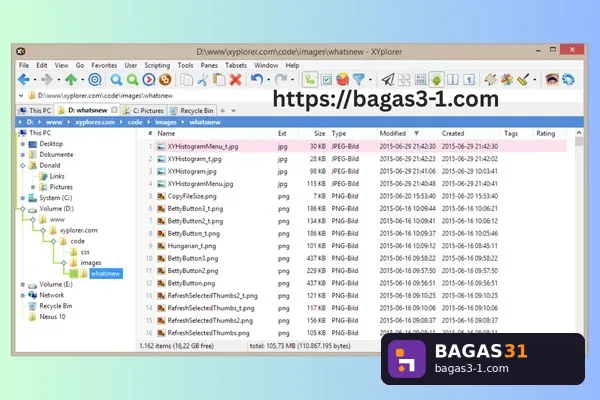Select file CopyFileSize.png
Screen dimensions: 600x400
[x=192, y=196]
